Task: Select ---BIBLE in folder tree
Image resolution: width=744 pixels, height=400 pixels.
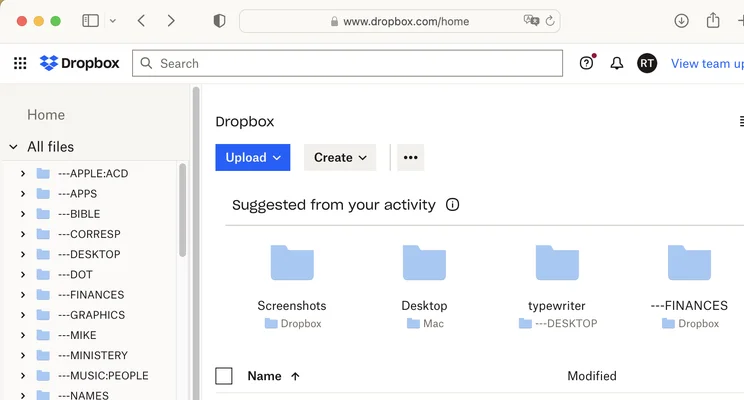Action: click(x=79, y=214)
